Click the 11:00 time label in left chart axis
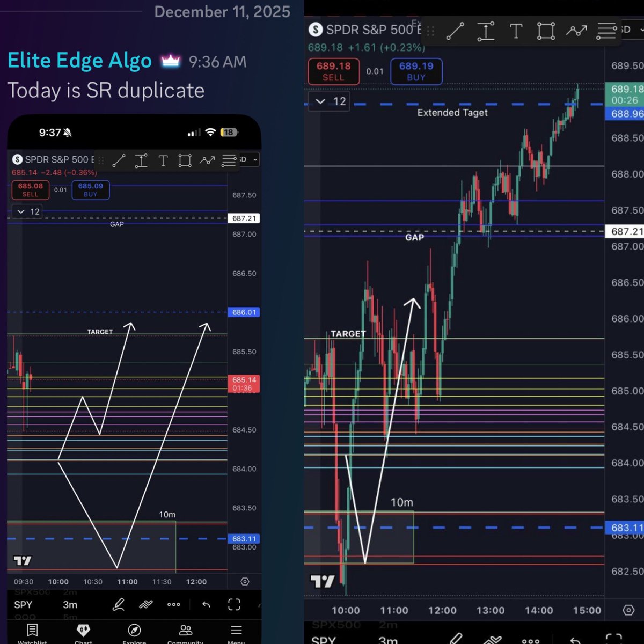Screen dimensions: 644x644 click(127, 582)
